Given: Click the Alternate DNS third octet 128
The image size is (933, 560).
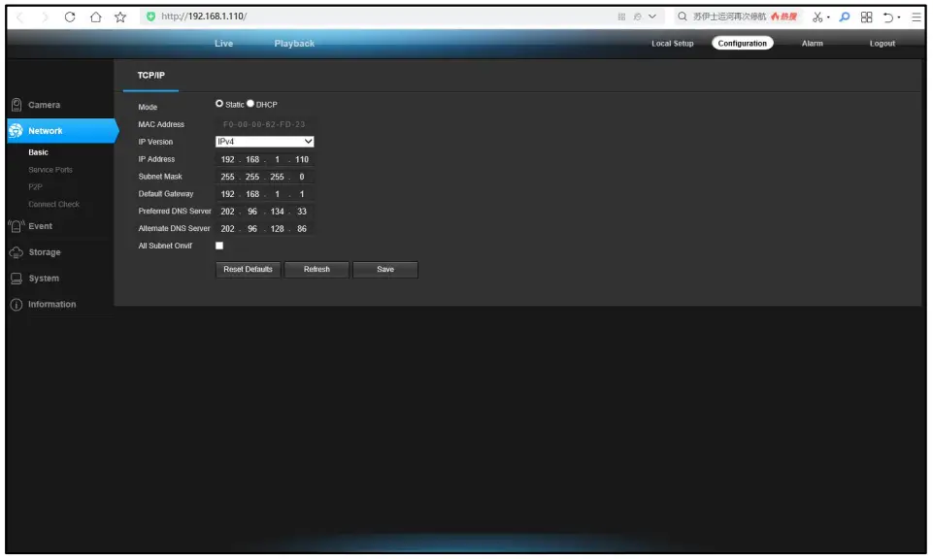Looking at the screenshot, I should pyautogui.click(x=277, y=228).
